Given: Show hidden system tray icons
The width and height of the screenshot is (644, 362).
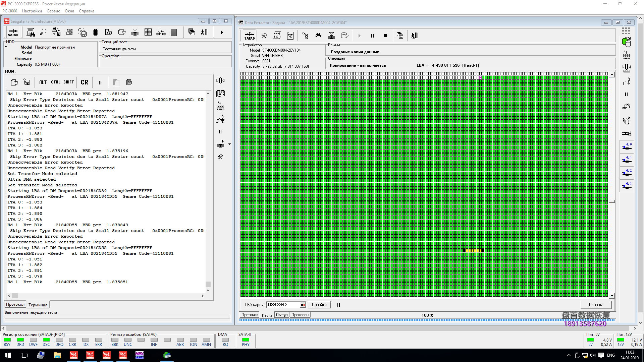Looking at the screenshot, I should point(569,355).
